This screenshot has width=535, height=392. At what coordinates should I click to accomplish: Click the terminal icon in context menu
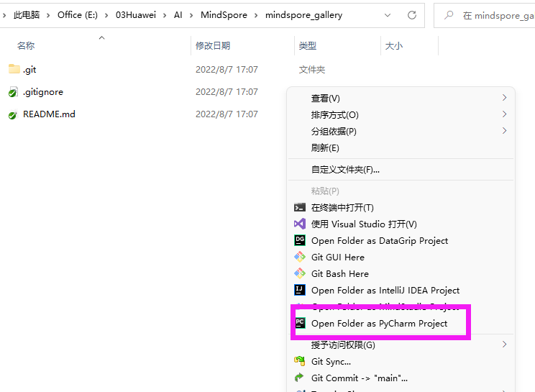pyautogui.click(x=300, y=207)
